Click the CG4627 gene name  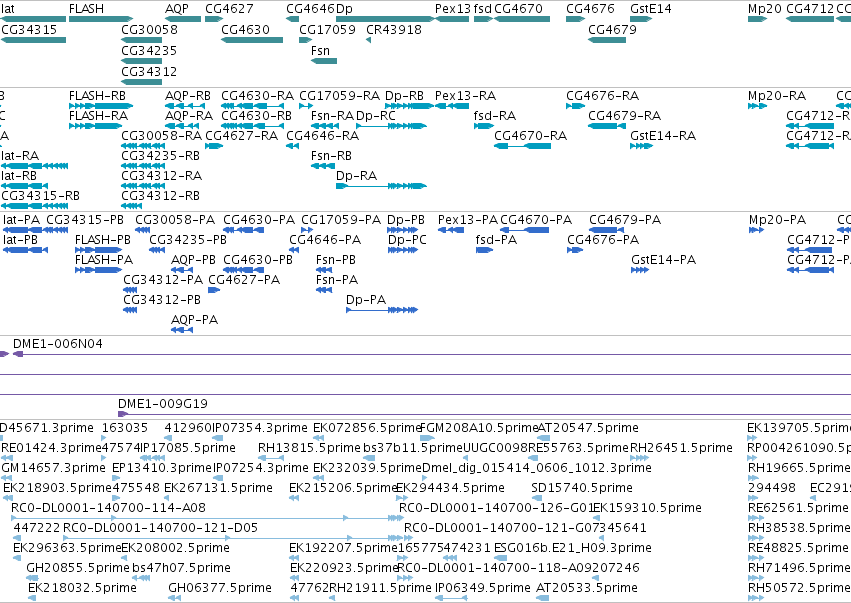229,9
